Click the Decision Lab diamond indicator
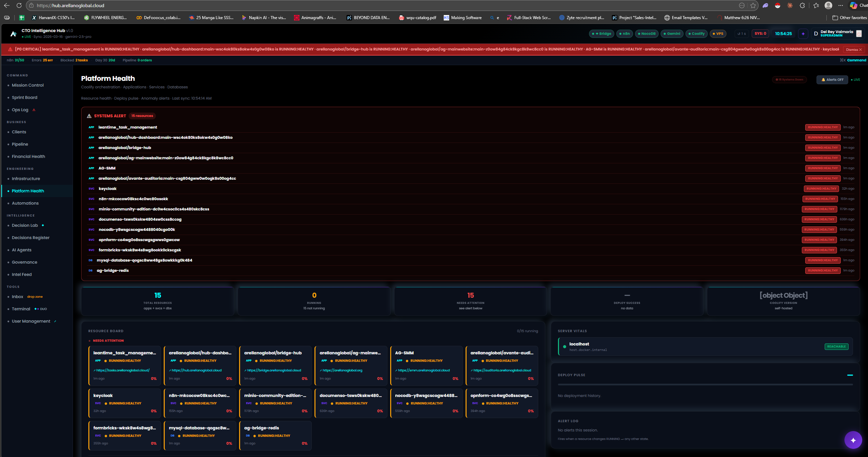Screen dimensions: 868x457 [43, 225]
